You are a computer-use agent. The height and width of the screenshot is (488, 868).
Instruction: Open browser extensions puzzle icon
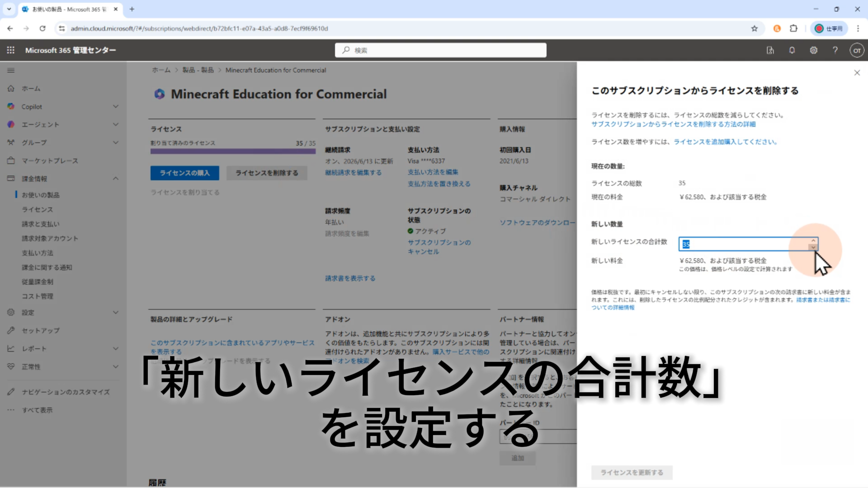pos(793,28)
